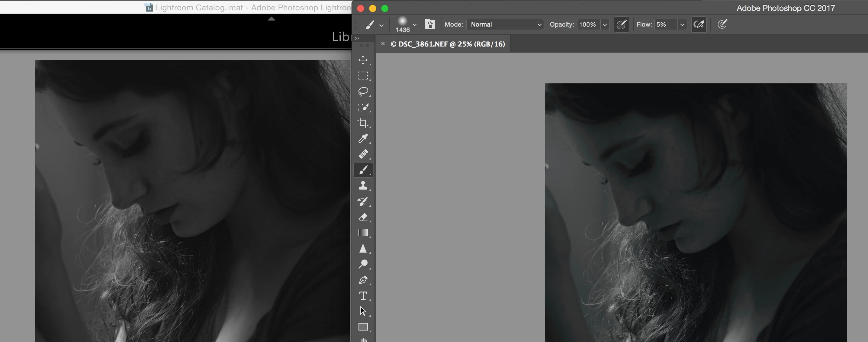This screenshot has height=342, width=868.
Task: Pick the Eyedropper tool
Action: tap(363, 138)
